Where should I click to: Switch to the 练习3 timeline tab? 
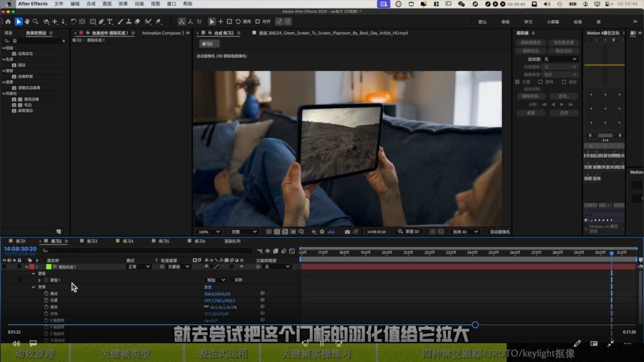point(92,241)
